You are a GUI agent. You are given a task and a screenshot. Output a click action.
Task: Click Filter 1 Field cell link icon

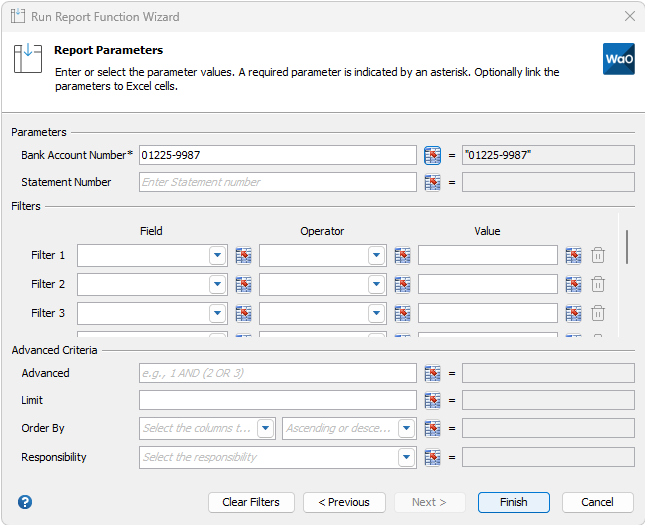[x=243, y=255]
